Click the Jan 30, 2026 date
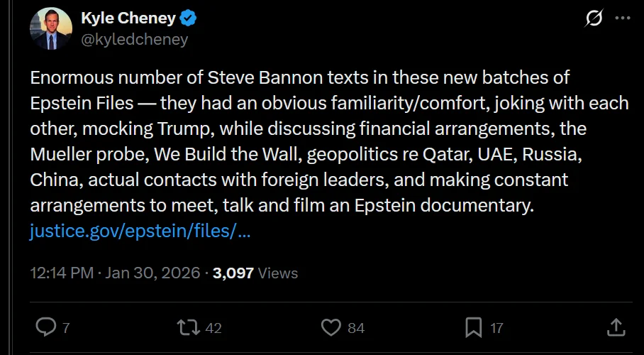 [152, 273]
